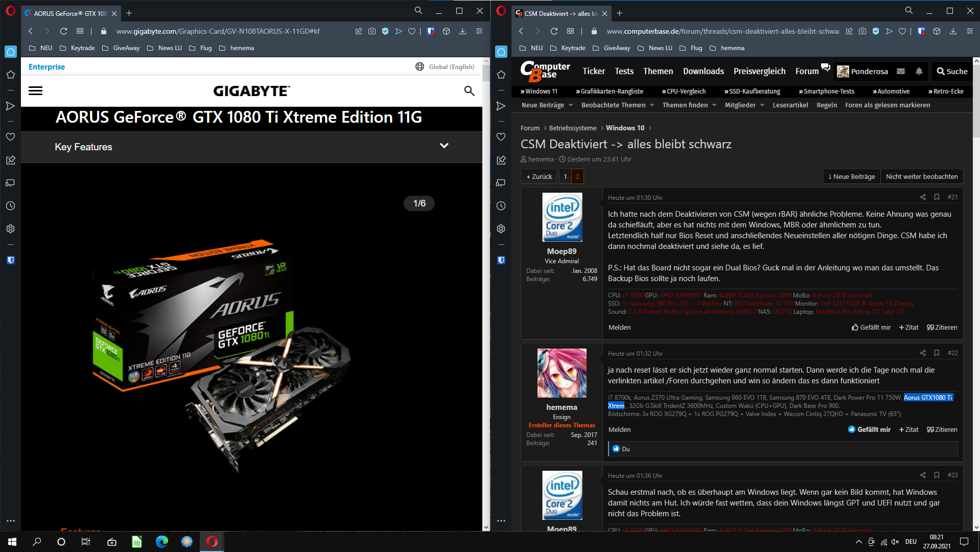Toggle Nicht weiter beobachten for thread
980x552 pixels.
(922, 177)
